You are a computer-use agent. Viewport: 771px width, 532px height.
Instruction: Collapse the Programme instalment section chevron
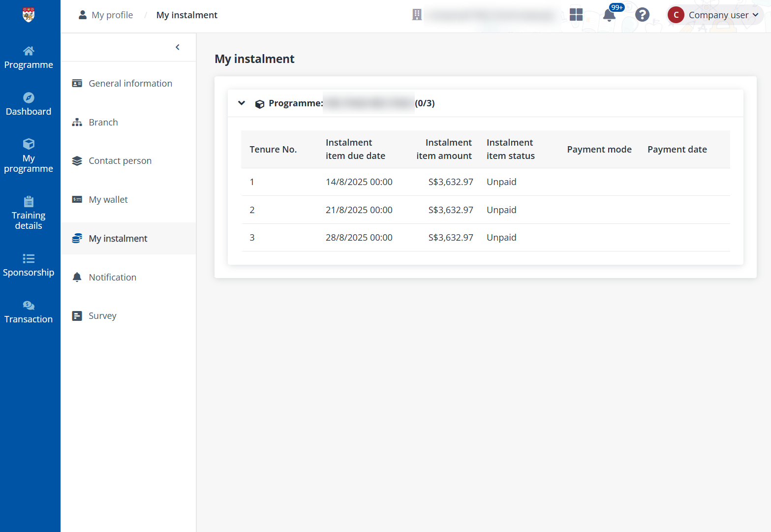click(x=242, y=103)
